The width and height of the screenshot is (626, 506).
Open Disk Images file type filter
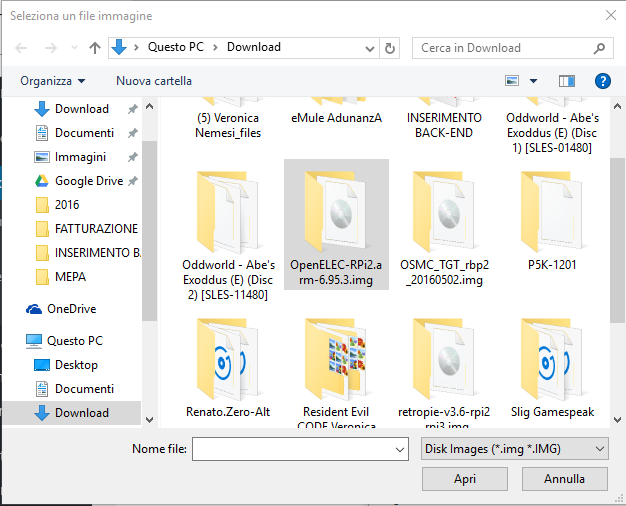(x=515, y=449)
